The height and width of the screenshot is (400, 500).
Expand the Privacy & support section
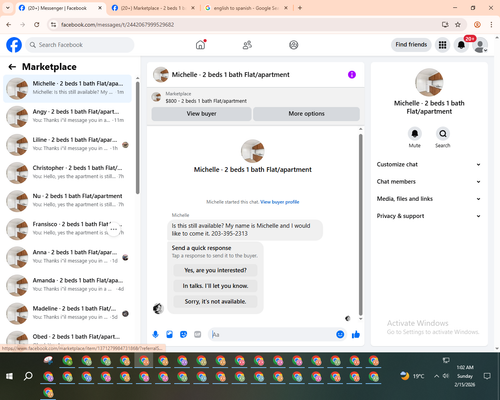point(429,216)
